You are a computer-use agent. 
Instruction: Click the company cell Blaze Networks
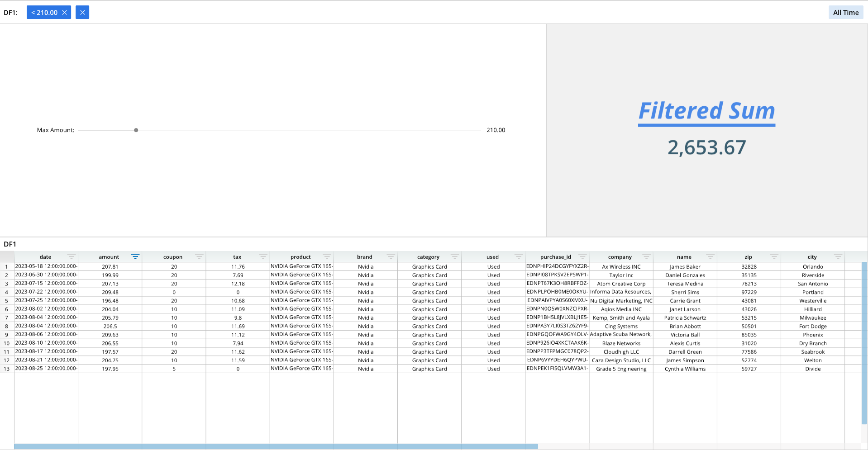point(621,344)
